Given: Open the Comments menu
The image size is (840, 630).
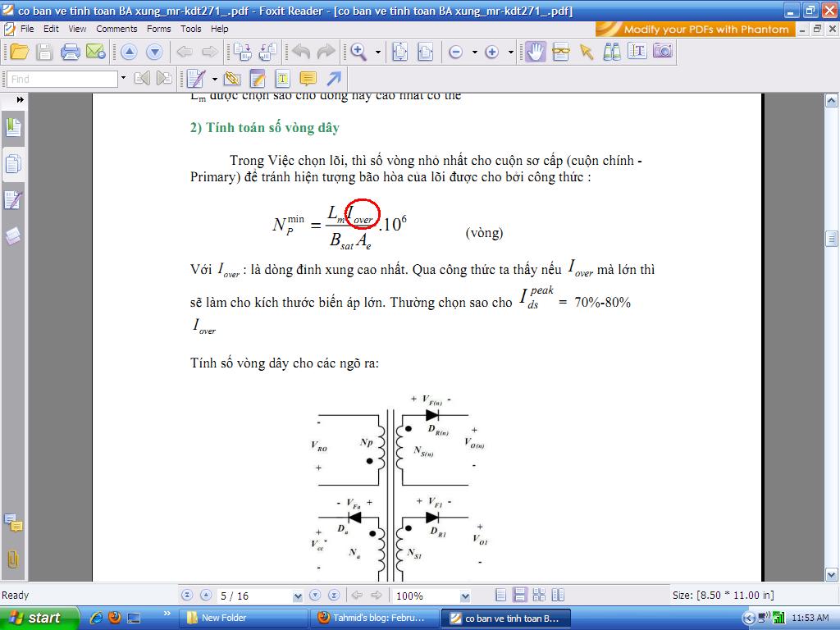Looking at the screenshot, I should pos(116,29).
